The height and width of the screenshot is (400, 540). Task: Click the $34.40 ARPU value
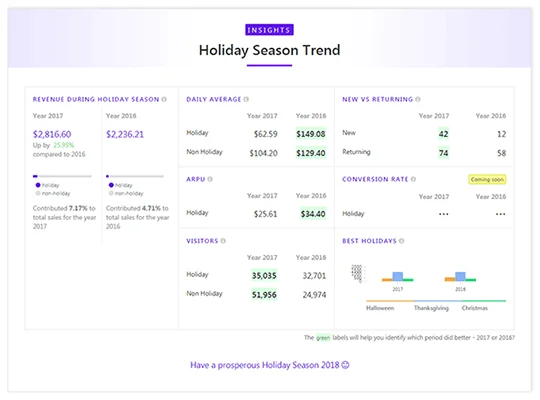[x=313, y=214]
